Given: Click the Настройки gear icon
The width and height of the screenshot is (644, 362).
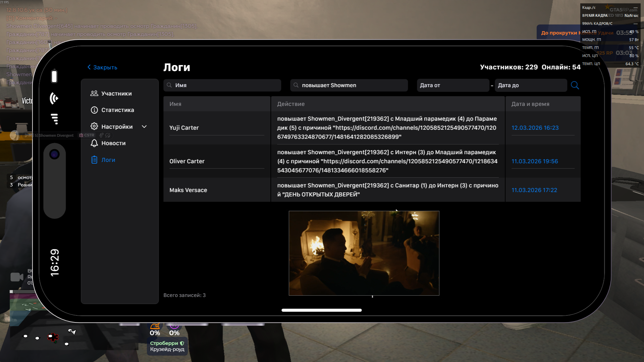Looking at the screenshot, I should click(94, 126).
